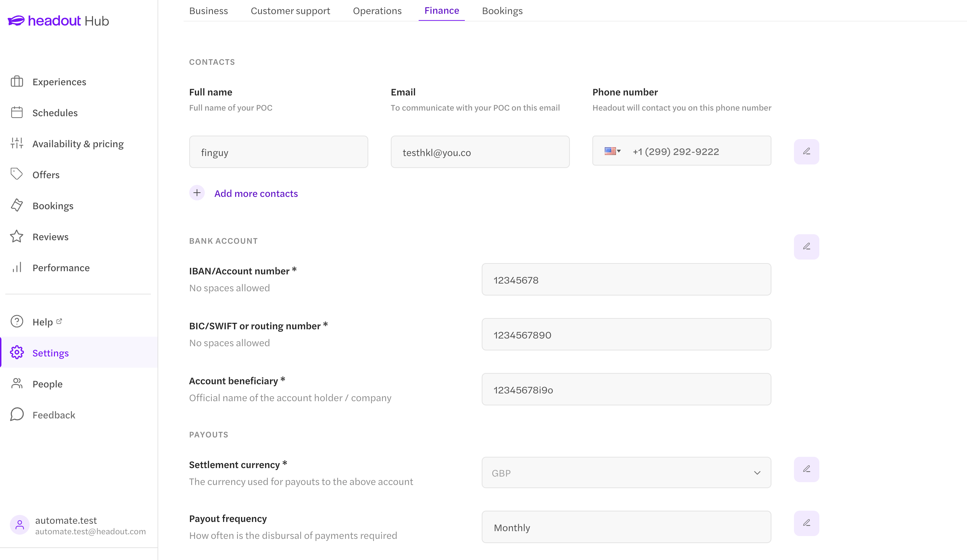
Task: Go to Availability & pricing
Action: [x=79, y=143]
